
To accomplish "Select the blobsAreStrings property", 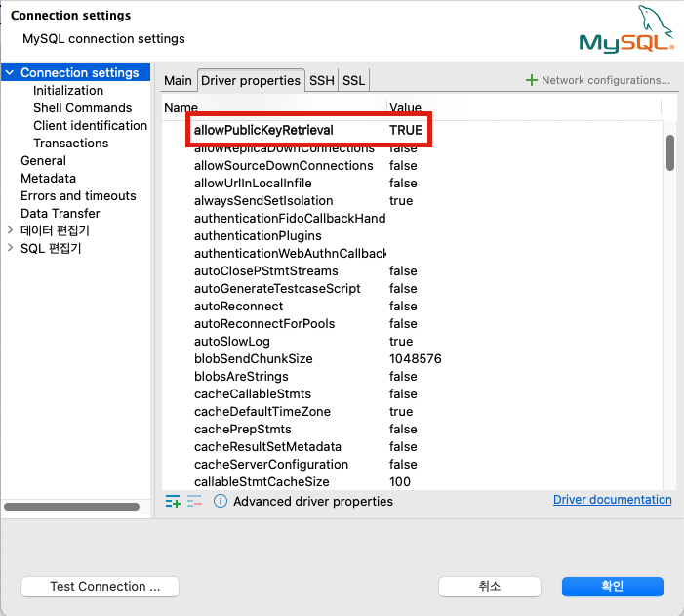I will tap(241, 376).
